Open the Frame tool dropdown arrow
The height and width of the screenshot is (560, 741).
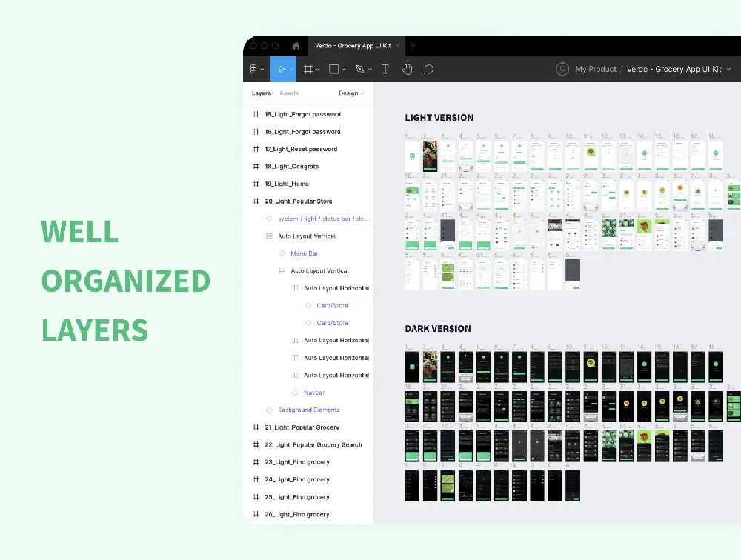coord(318,70)
